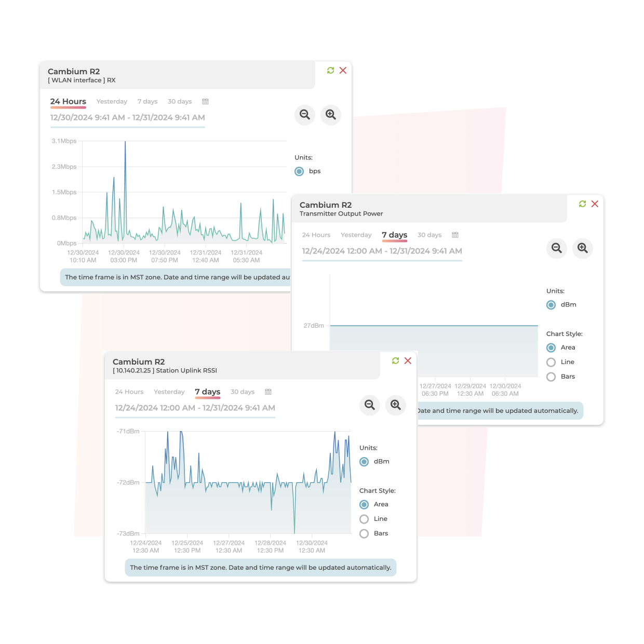The image size is (644, 644).
Task: Select 7 days in Station Uplink RSSI panel
Action: [x=208, y=392]
